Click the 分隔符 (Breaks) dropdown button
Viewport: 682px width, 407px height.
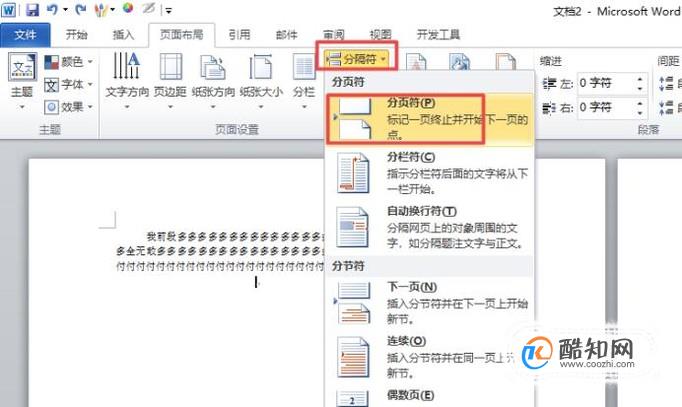[357, 59]
